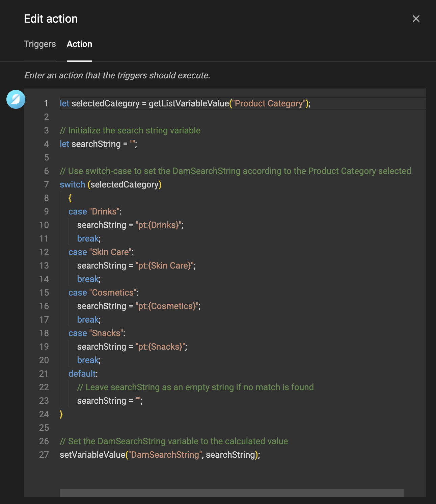Image resolution: width=436 pixels, height=504 pixels.
Task: Close the Edit action dialog
Action: pyautogui.click(x=416, y=19)
